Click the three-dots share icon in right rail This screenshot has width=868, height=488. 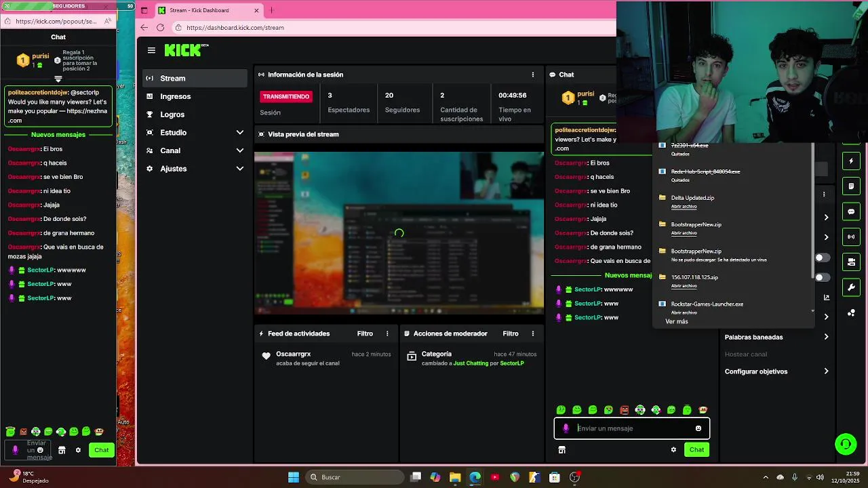pyautogui.click(x=851, y=312)
